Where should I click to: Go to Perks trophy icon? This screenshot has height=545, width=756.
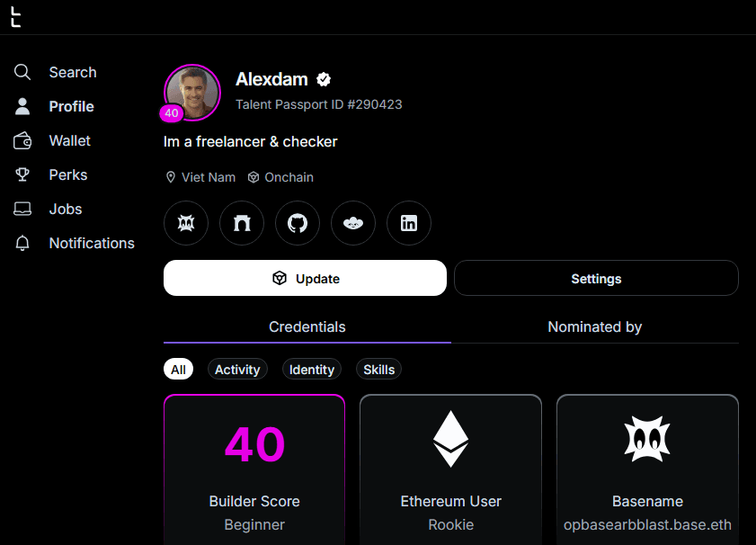click(22, 174)
